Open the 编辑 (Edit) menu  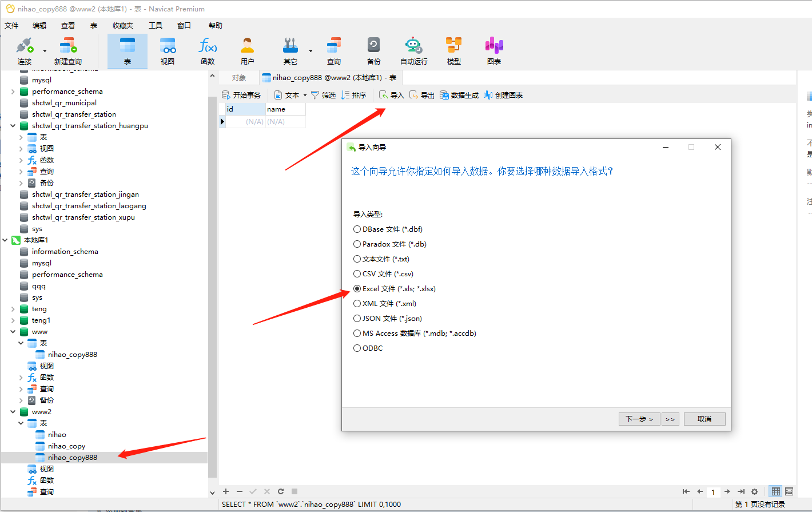39,26
